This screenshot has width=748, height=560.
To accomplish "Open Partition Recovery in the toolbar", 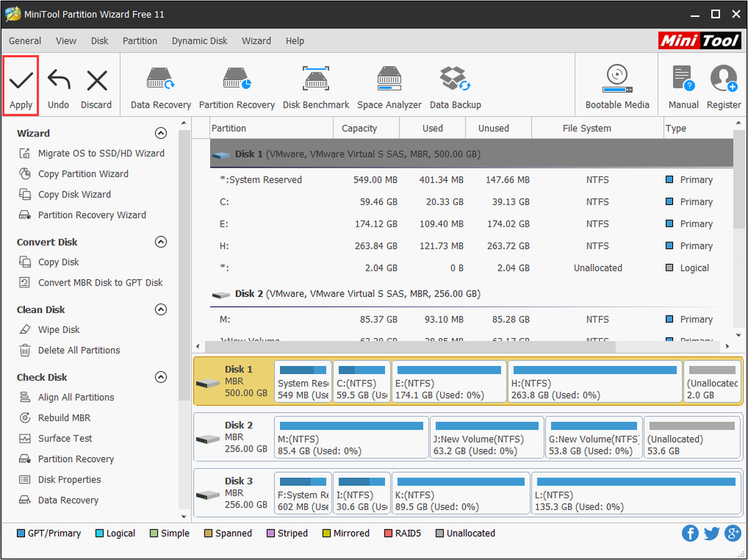I will point(237,89).
